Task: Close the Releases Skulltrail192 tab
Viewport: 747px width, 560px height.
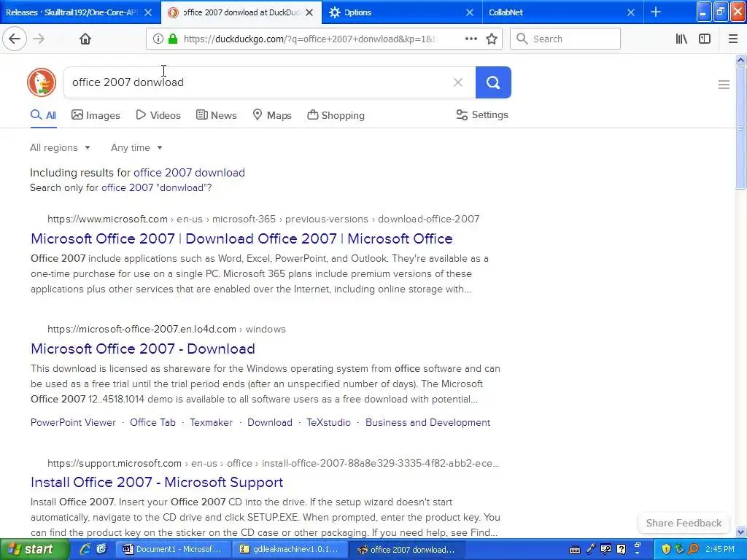Action: pyautogui.click(x=148, y=12)
